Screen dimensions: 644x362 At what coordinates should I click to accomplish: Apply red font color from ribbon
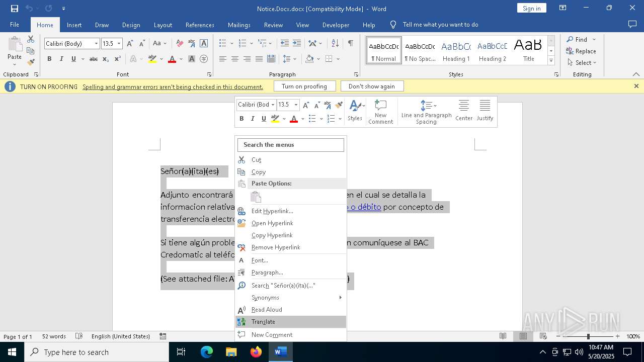click(172, 59)
